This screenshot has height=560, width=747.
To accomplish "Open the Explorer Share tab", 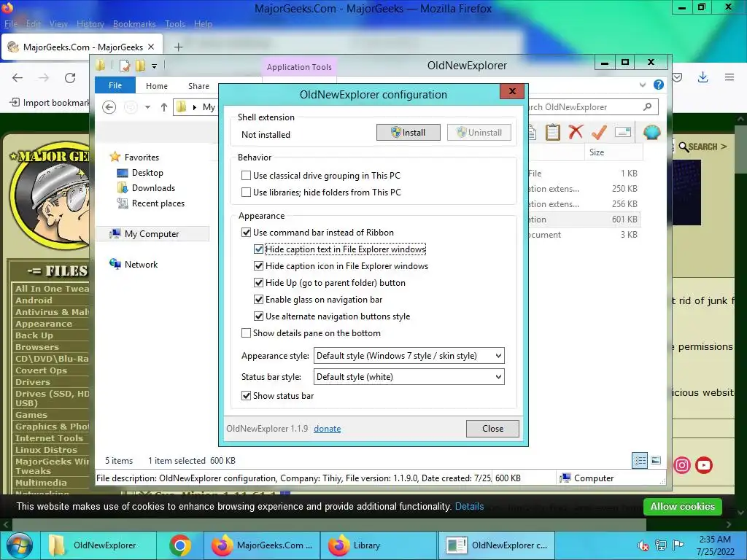I will click(x=198, y=86).
